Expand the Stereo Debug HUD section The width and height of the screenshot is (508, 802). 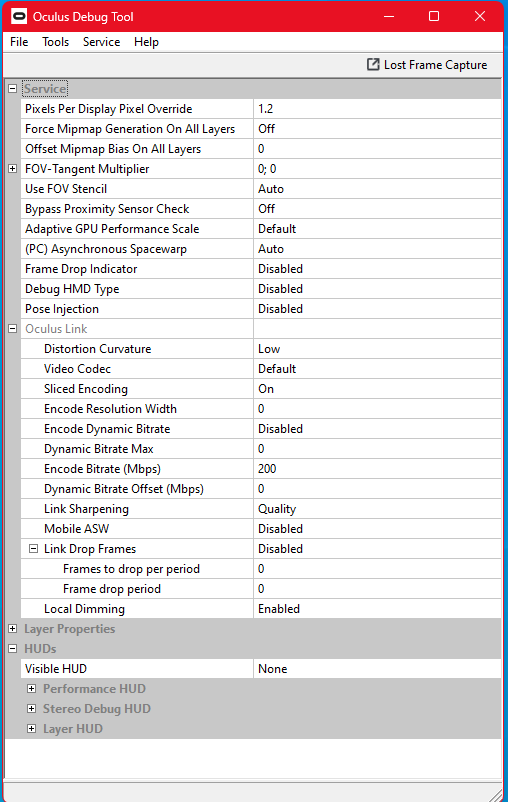pos(32,708)
